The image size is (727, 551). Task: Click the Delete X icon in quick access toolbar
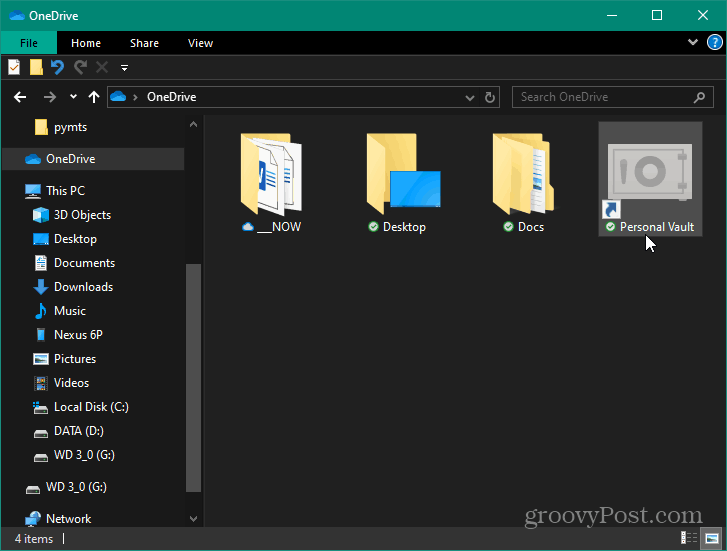tap(102, 68)
